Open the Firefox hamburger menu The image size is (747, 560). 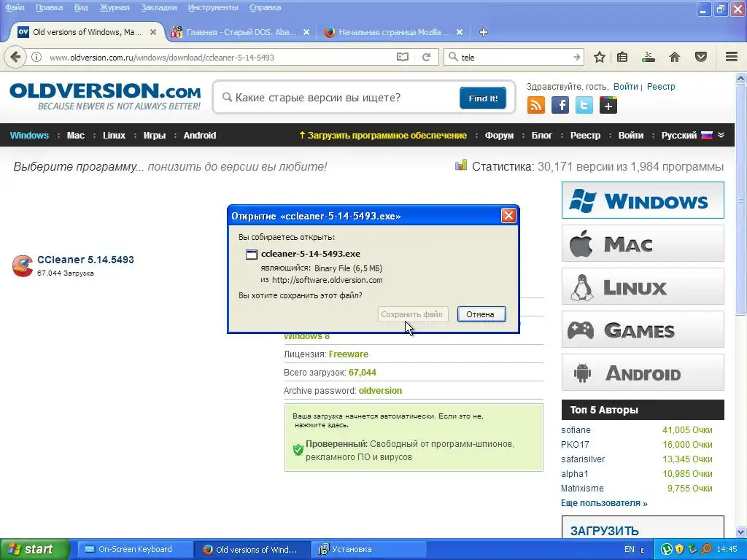(x=732, y=57)
